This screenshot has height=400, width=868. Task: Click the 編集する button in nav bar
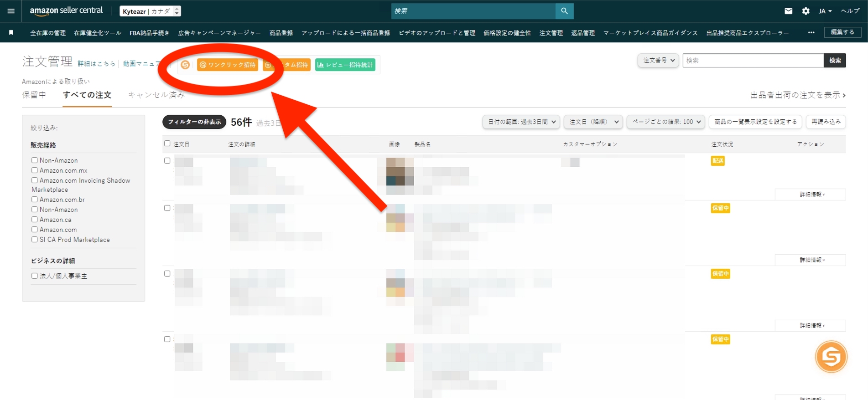click(x=842, y=32)
